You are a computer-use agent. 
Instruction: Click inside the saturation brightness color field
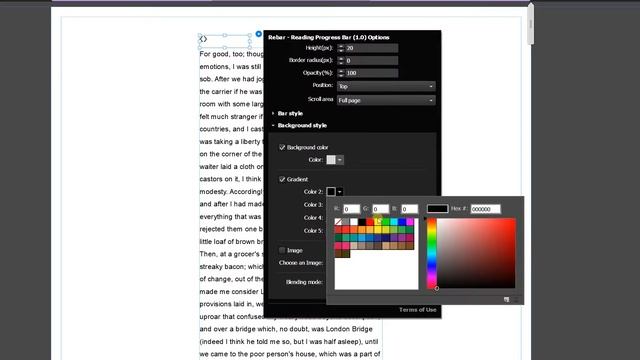click(476, 253)
